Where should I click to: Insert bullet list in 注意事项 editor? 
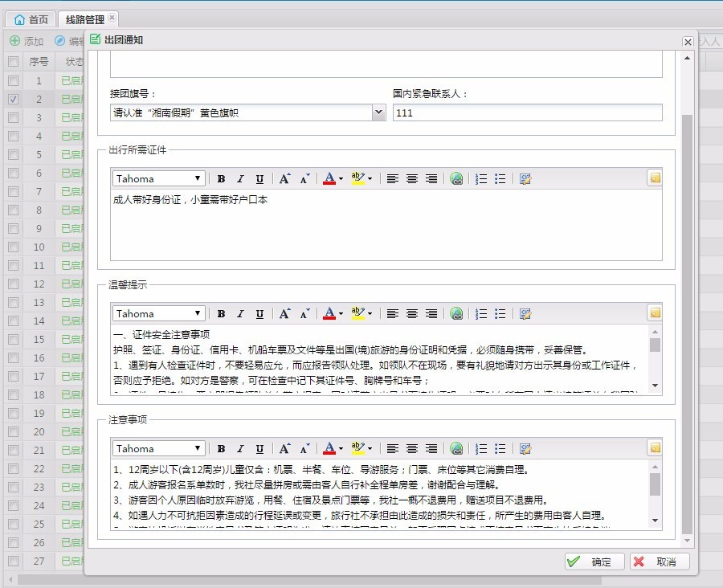(500, 449)
